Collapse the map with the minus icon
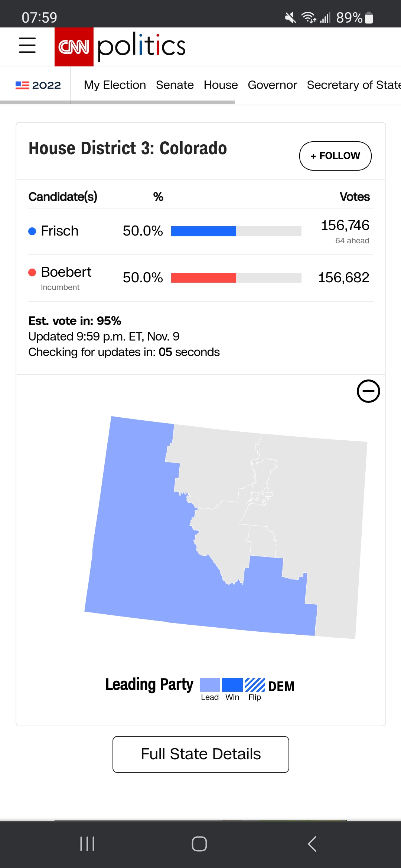This screenshot has width=401, height=868. [368, 391]
